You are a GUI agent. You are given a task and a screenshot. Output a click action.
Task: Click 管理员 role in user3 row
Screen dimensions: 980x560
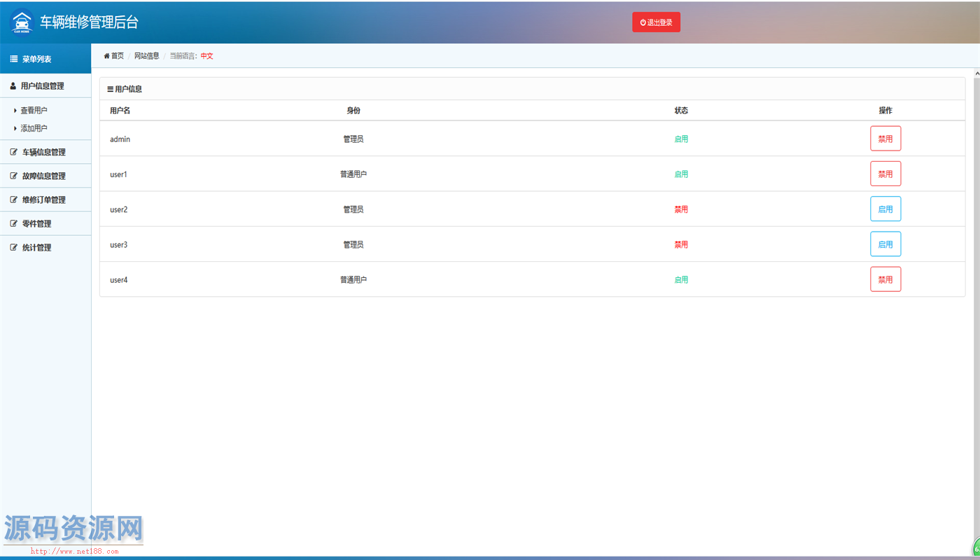coord(353,244)
